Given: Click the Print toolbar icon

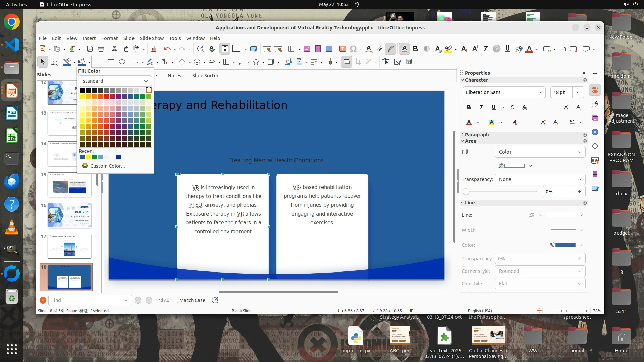Looking at the screenshot, I should tap(101, 49).
